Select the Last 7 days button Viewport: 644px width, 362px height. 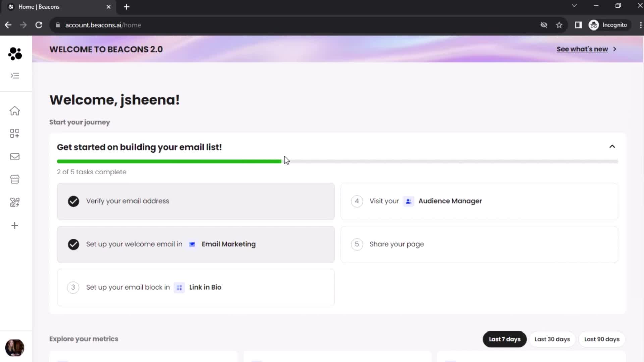(504, 339)
